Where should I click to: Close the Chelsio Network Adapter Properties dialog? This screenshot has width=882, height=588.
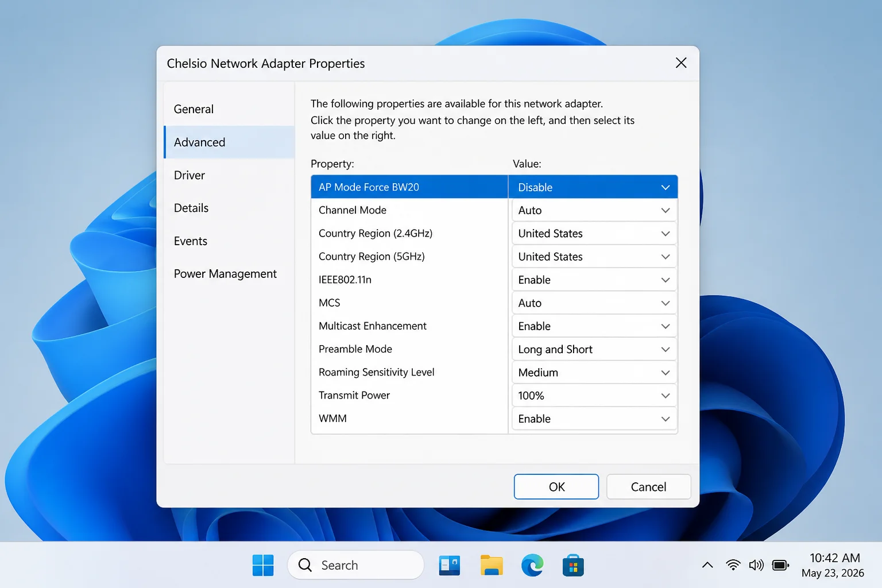point(681,63)
